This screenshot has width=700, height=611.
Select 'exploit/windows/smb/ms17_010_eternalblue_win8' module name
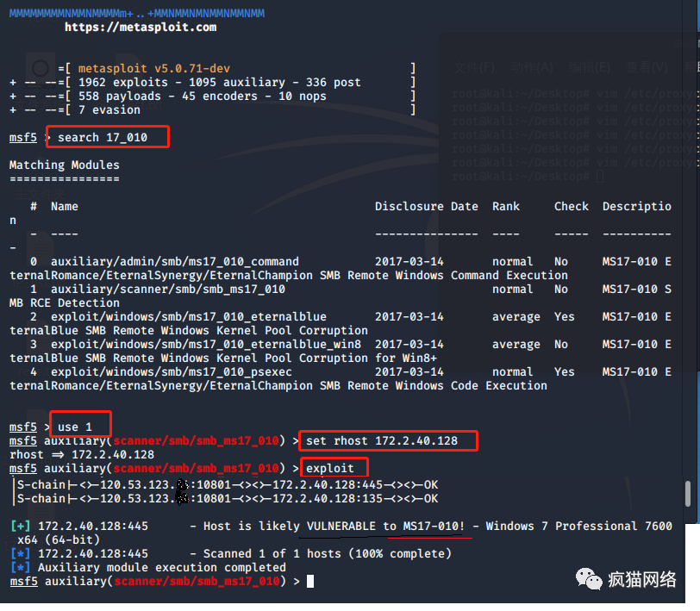tap(206, 344)
